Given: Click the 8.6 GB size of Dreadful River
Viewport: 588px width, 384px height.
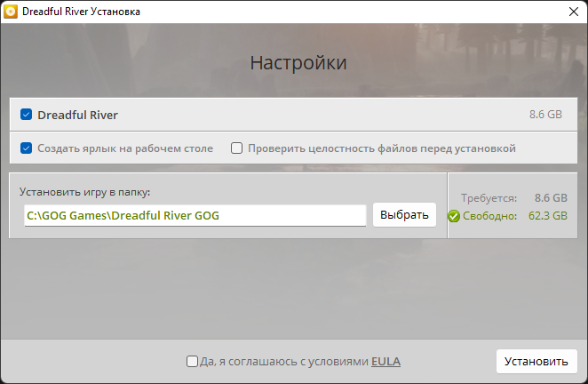Looking at the screenshot, I should 545,115.
